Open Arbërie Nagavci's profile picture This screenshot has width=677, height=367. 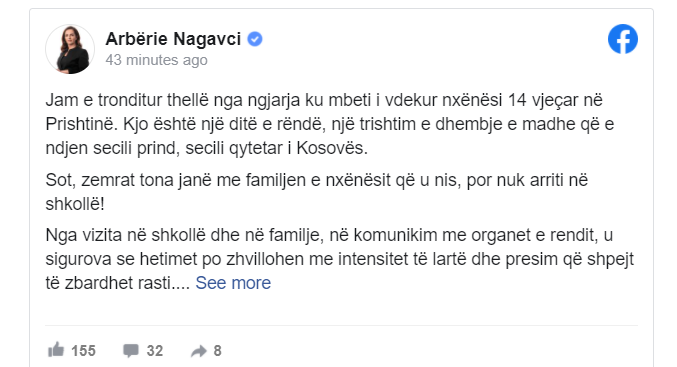tap(70, 49)
